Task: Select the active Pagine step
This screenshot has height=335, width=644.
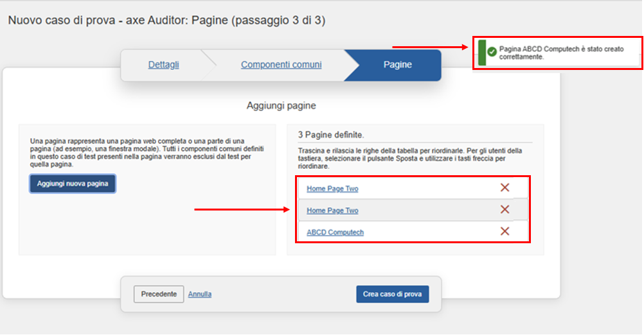Action: pyautogui.click(x=397, y=65)
